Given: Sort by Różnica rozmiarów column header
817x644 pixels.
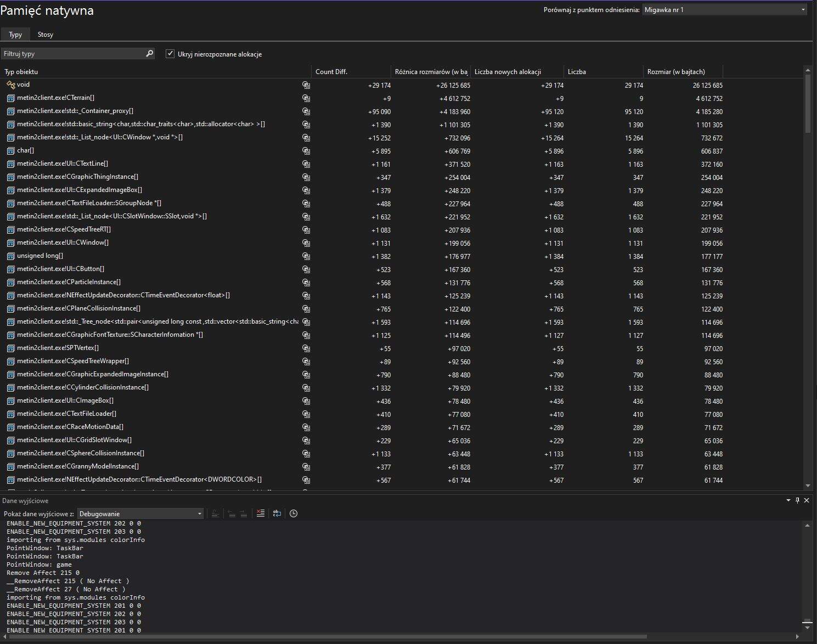Looking at the screenshot, I should (431, 72).
